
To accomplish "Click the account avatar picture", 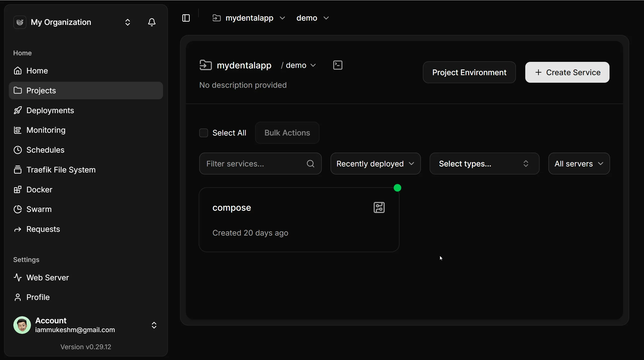I will 22,325.
